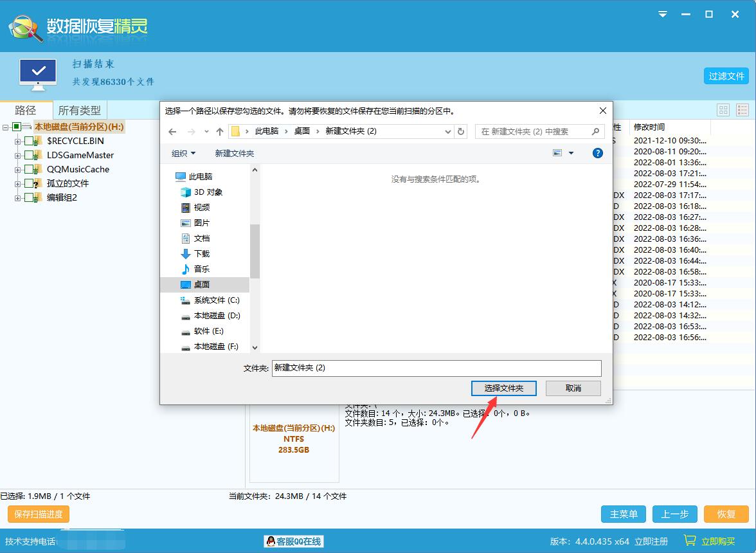Click the data recovery app logo icon
Viewport: 756px width, 553px height.
(x=26, y=28)
